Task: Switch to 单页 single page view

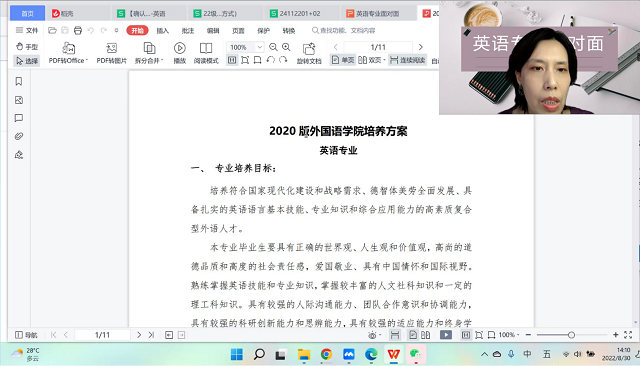Action: click(x=343, y=60)
